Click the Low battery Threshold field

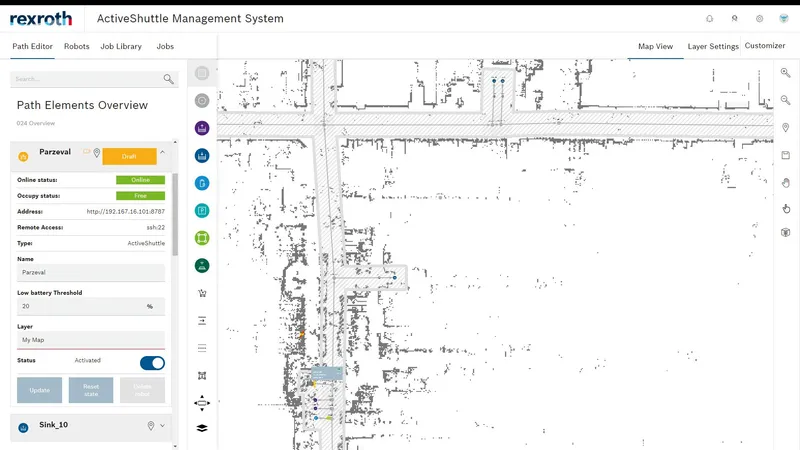pos(91,306)
